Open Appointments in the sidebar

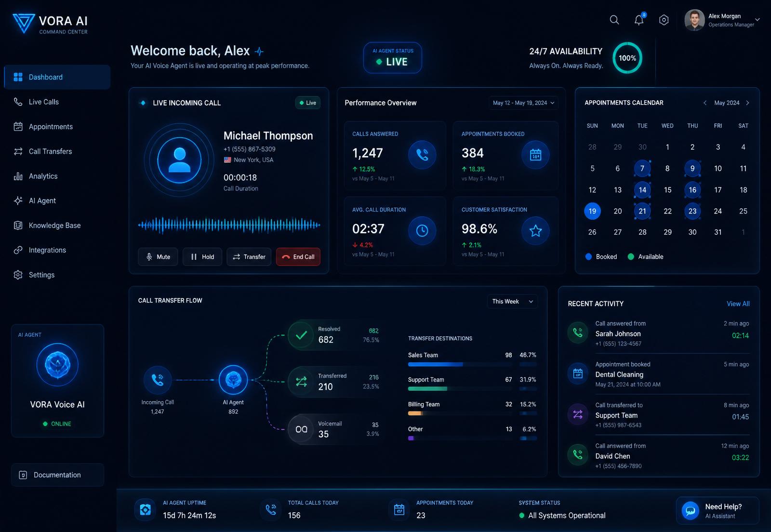pos(57,127)
